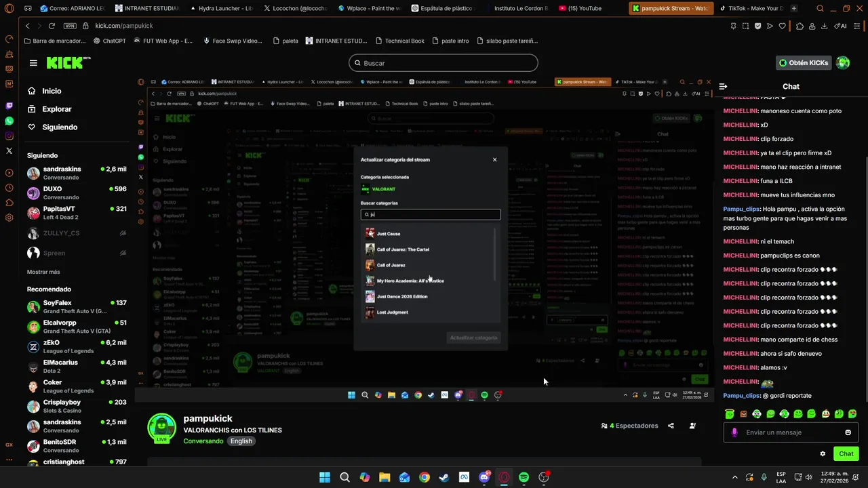Share the stream via share icon

[x=671, y=426]
